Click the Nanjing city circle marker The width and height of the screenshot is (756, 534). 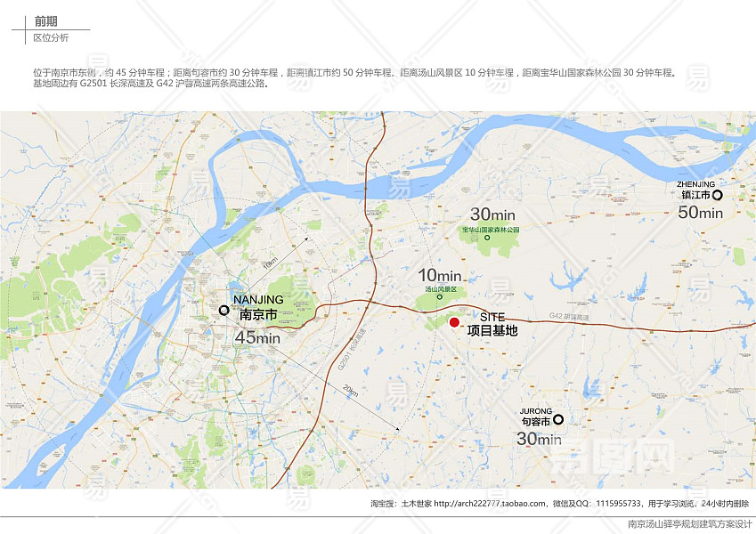click(x=224, y=311)
